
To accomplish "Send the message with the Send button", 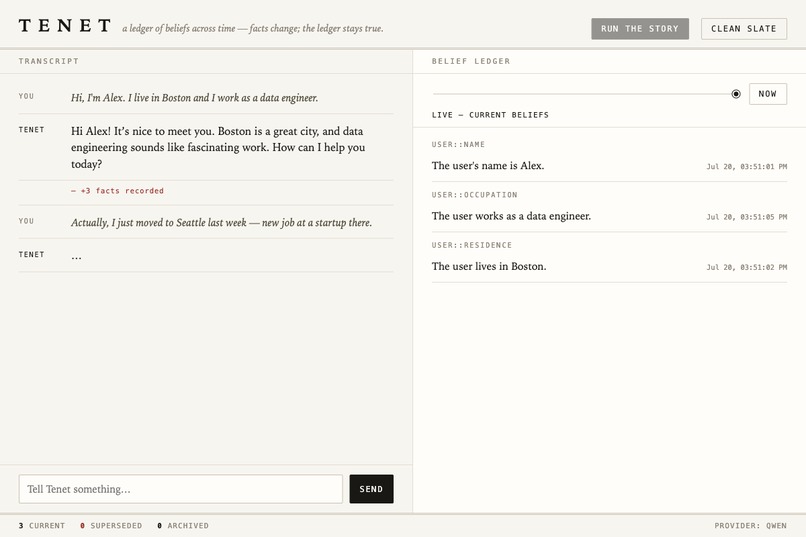I will pyautogui.click(x=371, y=489).
